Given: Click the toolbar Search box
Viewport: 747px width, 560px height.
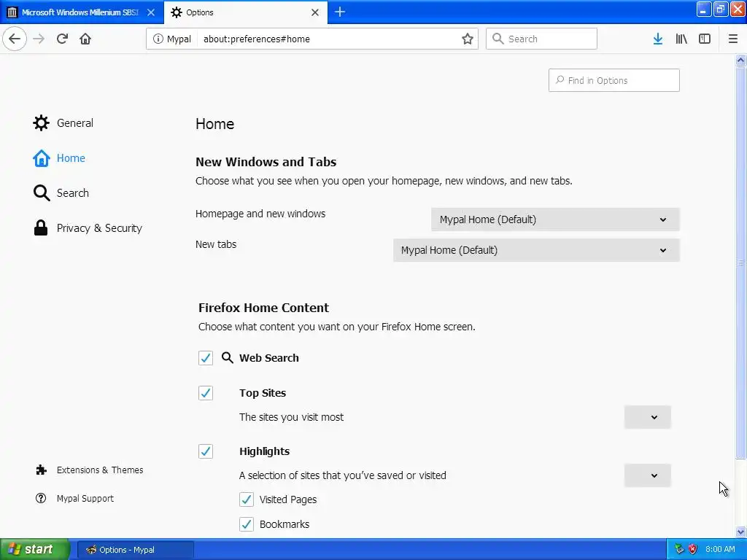Looking at the screenshot, I should 541,39.
